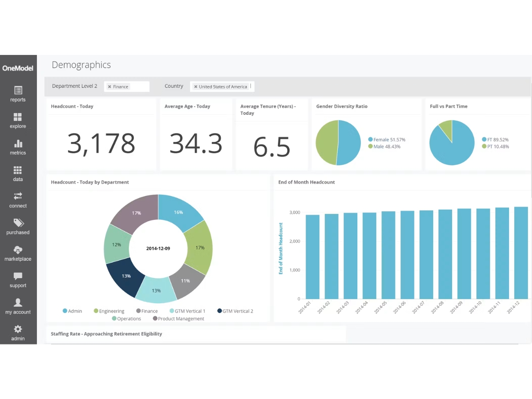Click the 13% dark navy donut slice
This screenshot has height=399, width=532.
coord(125,278)
